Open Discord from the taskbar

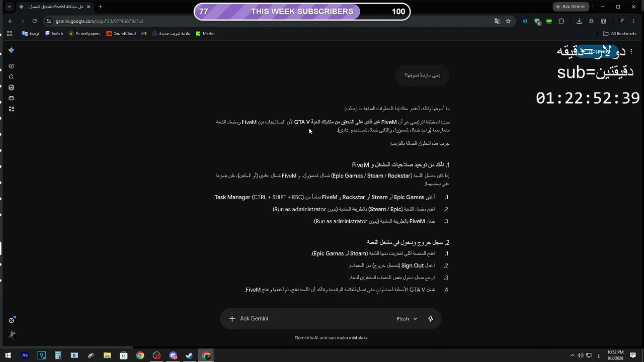tap(173, 355)
